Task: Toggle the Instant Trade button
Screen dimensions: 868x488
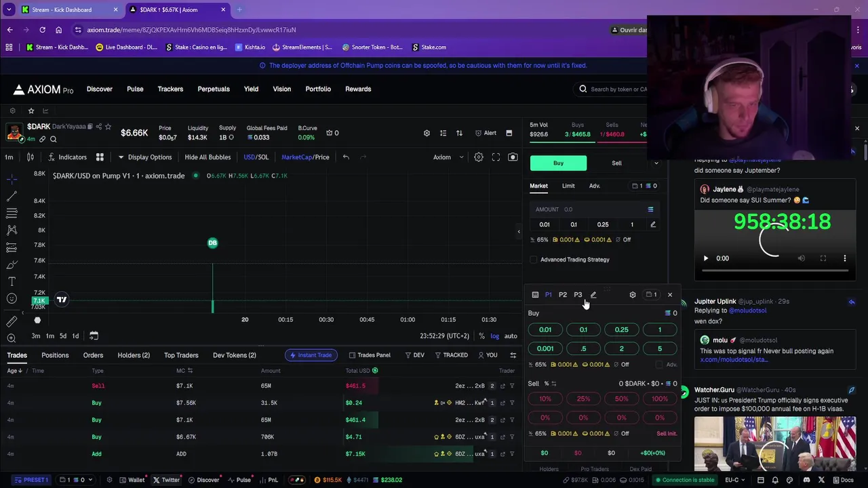Action: click(311, 355)
